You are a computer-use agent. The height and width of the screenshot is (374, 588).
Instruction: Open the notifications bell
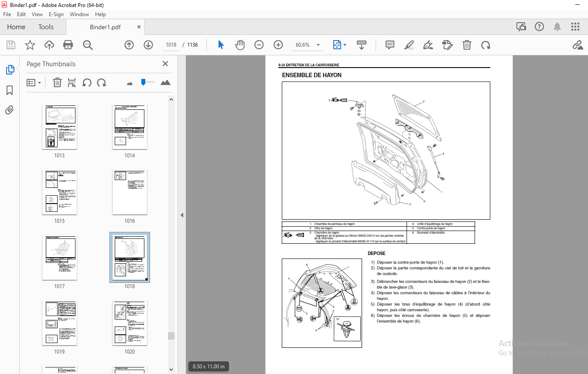(557, 27)
